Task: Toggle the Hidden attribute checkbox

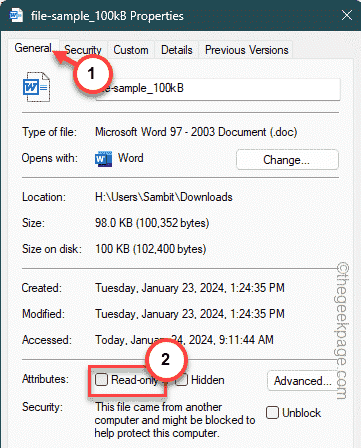Action: (183, 380)
